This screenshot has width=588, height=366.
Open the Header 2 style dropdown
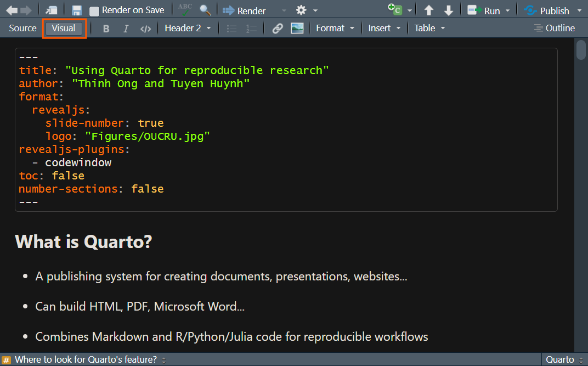[x=188, y=28]
